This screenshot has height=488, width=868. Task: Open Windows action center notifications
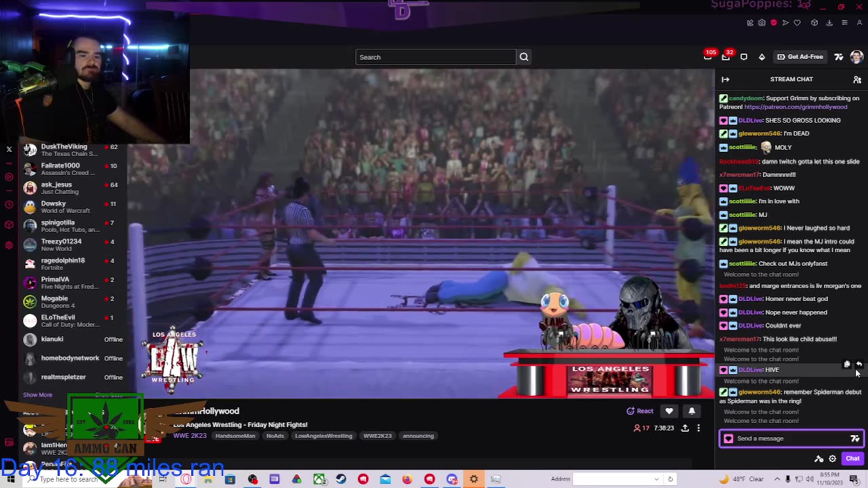pyautogui.click(x=854, y=479)
